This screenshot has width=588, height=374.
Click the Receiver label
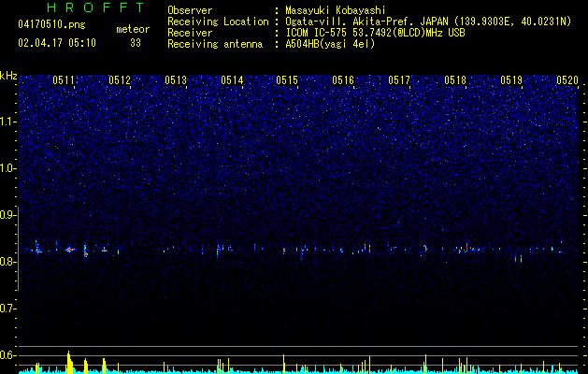pyautogui.click(x=190, y=33)
